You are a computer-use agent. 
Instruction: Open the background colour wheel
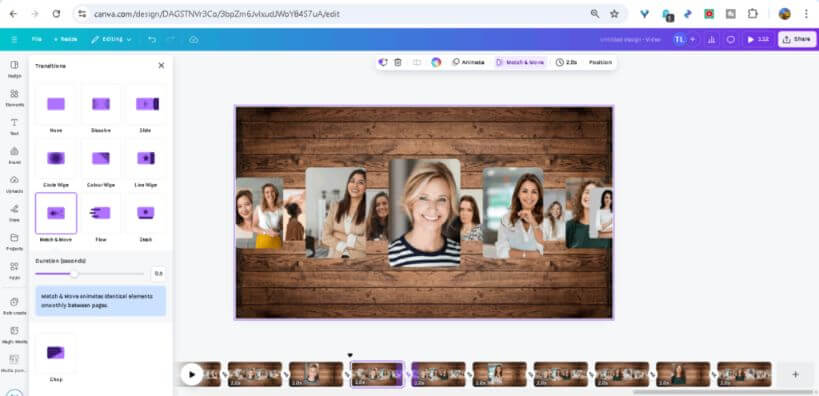point(436,62)
